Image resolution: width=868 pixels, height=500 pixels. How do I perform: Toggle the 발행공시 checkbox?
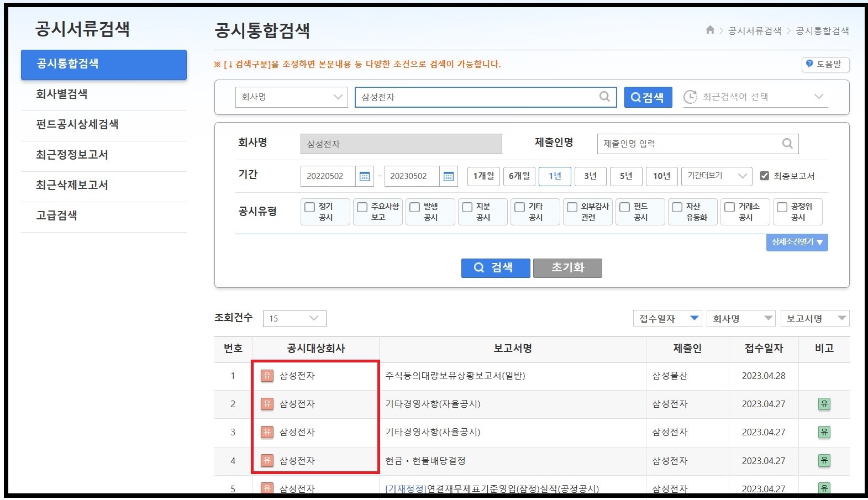point(414,207)
